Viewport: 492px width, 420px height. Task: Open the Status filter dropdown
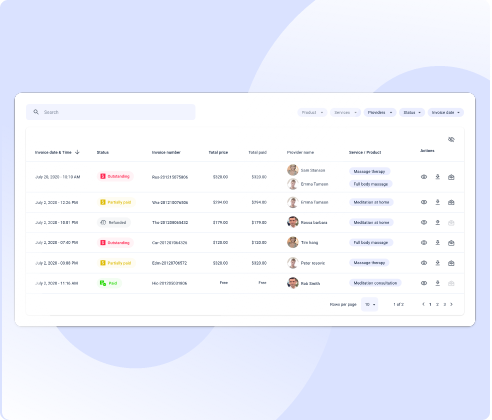click(412, 113)
